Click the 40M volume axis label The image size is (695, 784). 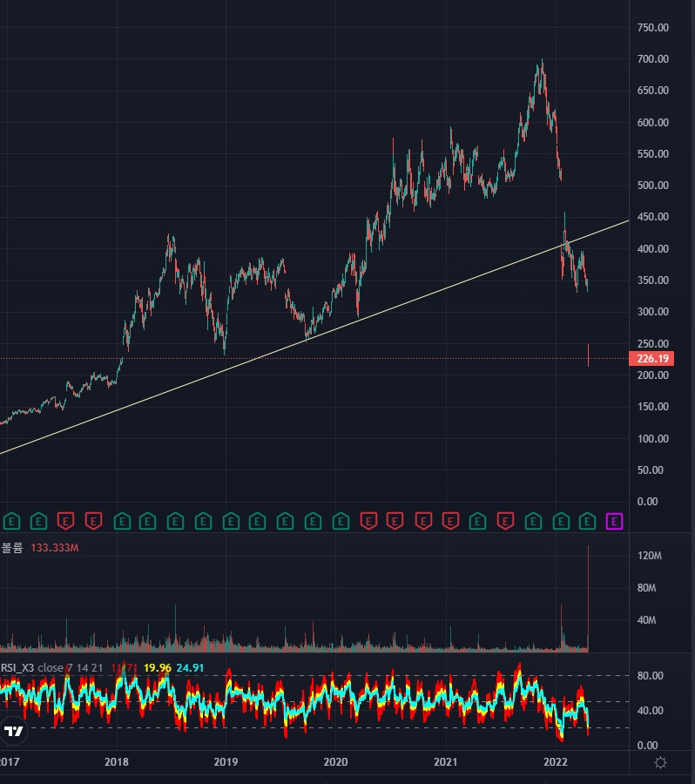pos(646,620)
